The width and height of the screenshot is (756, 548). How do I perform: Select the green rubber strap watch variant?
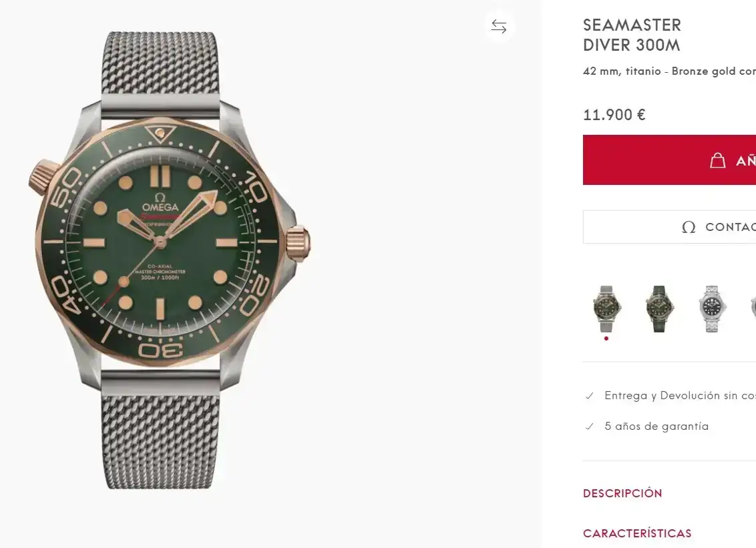pyautogui.click(x=659, y=308)
